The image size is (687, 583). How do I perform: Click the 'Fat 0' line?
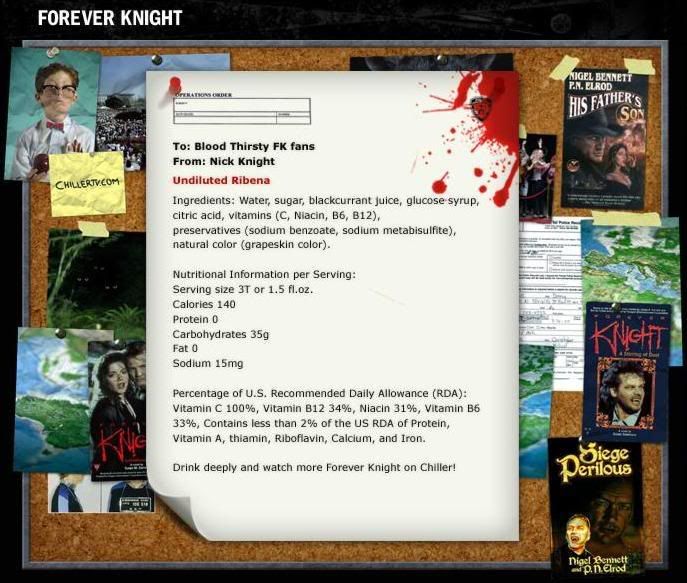coord(185,348)
